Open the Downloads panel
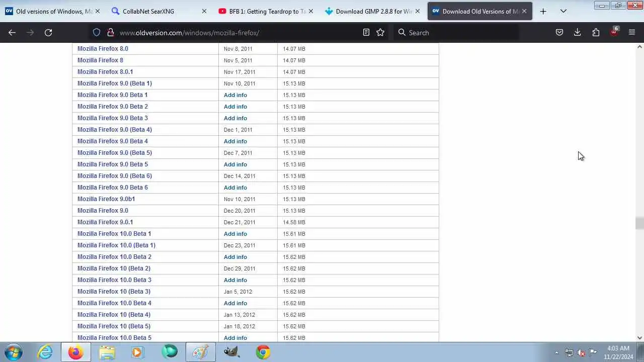644x362 pixels. pos(578,33)
